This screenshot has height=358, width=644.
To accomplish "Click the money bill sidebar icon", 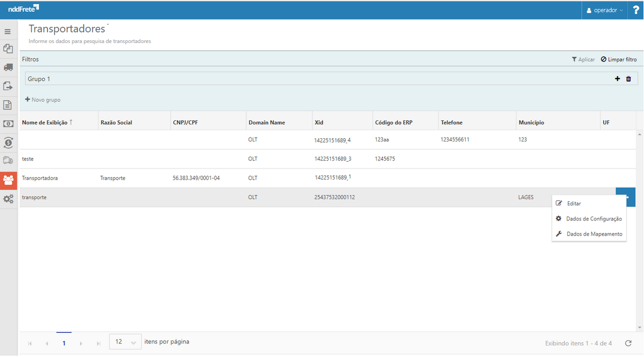I will point(8,124).
